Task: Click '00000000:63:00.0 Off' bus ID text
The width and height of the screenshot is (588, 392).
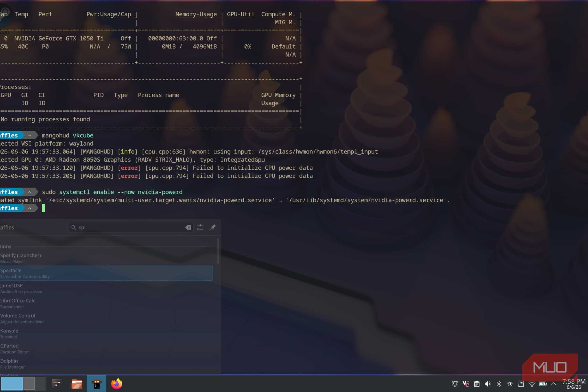Action: click(x=182, y=38)
